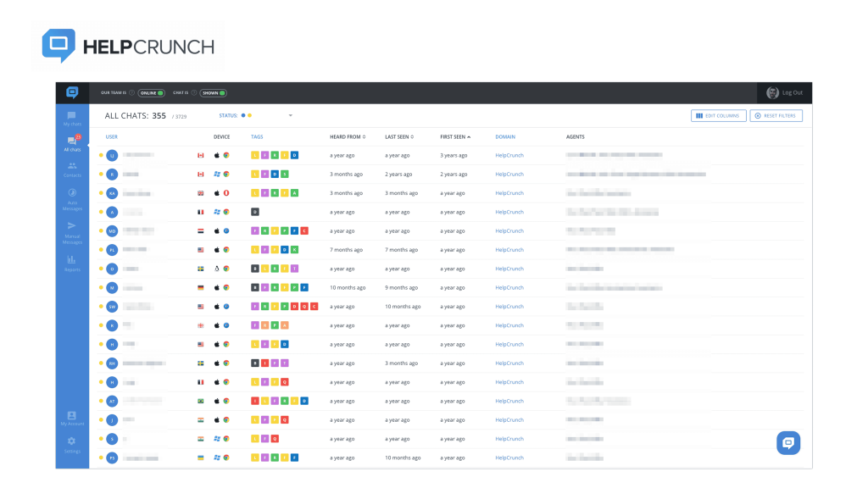Click the yellow L tag in first row
This screenshot has height=488, width=868.
[255, 155]
